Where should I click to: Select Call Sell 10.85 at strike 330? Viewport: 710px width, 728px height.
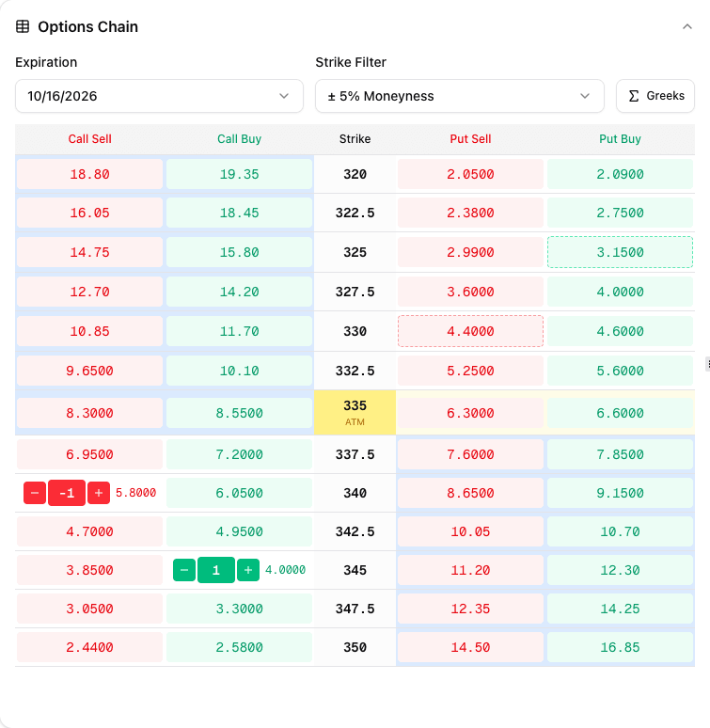90,331
